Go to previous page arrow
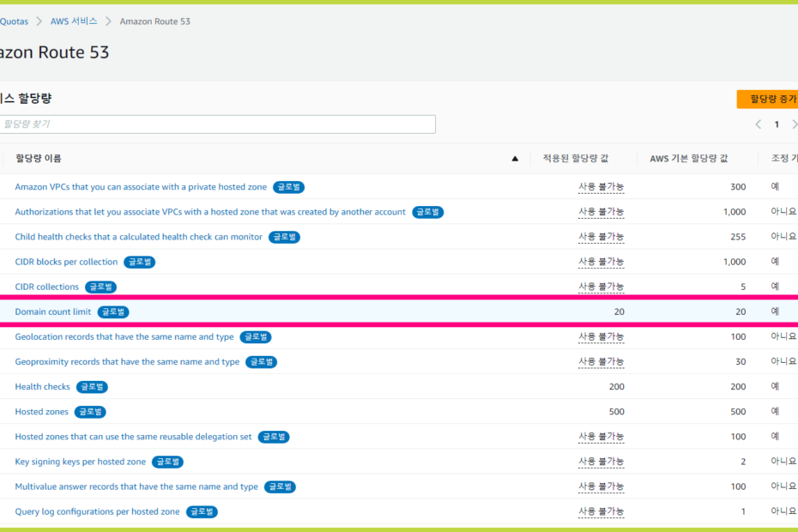Screen dimensions: 798x532 (759, 124)
